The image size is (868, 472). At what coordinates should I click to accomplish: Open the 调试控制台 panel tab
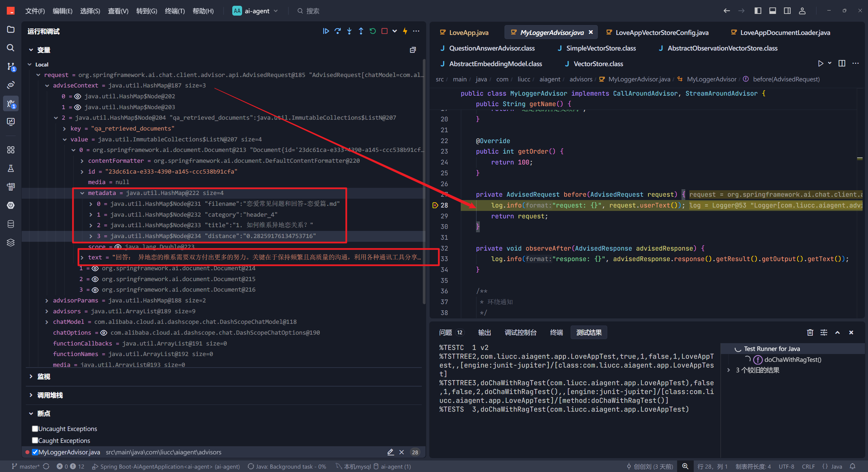(520, 332)
